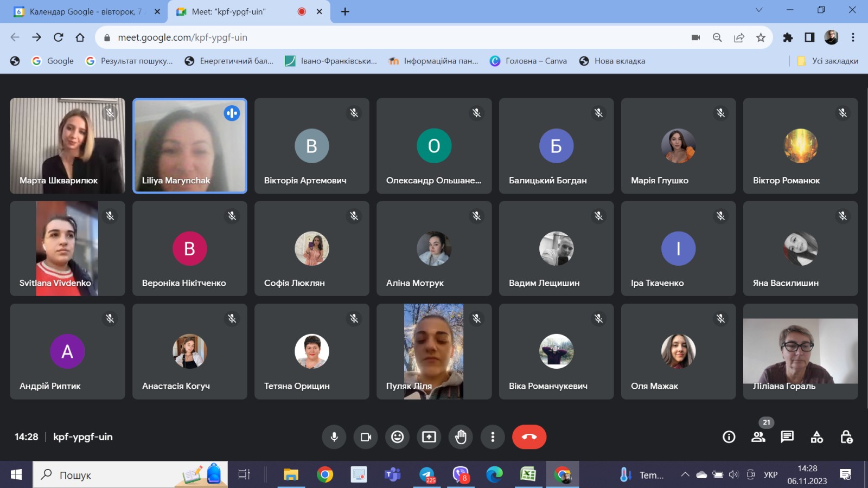Image resolution: width=868 pixels, height=488 pixels.
Task: Select Liliya Marynchak's video tile
Action: click(x=190, y=146)
